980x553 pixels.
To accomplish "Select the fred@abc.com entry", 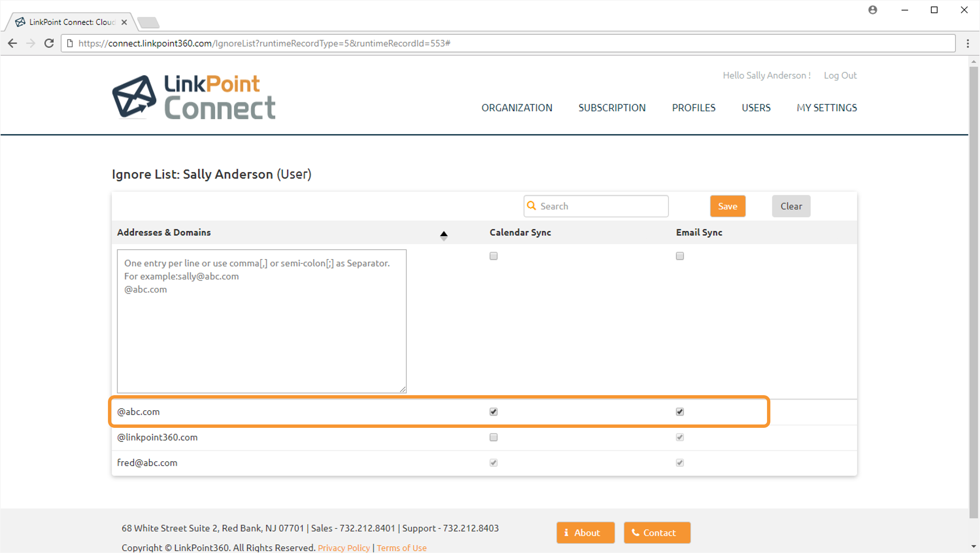I will [x=147, y=463].
